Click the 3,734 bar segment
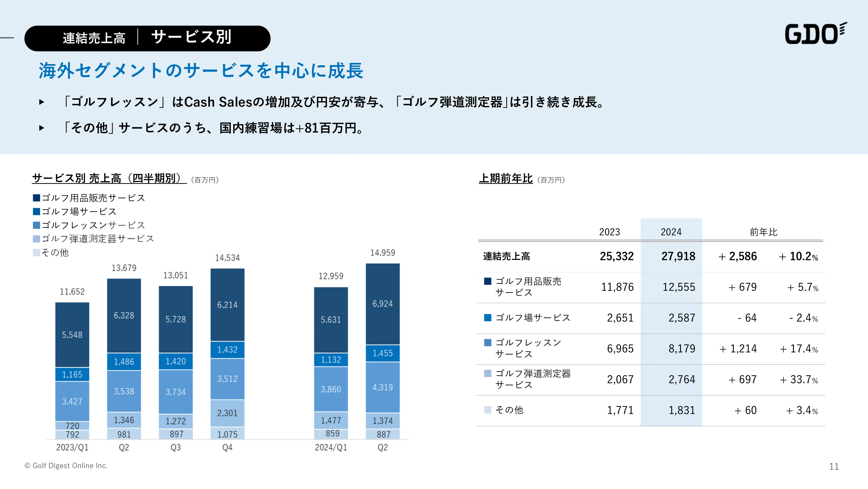 [176, 392]
